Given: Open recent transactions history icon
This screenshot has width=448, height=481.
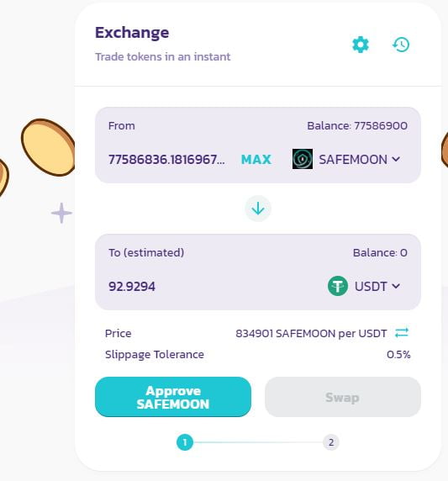Looking at the screenshot, I should (x=401, y=45).
